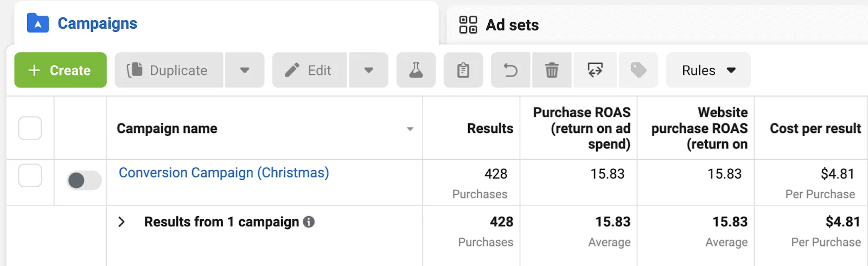This screenshot has height=266, width=868.
Task: Tick the select-all checkbox in header row
Action: pos(30,128)
